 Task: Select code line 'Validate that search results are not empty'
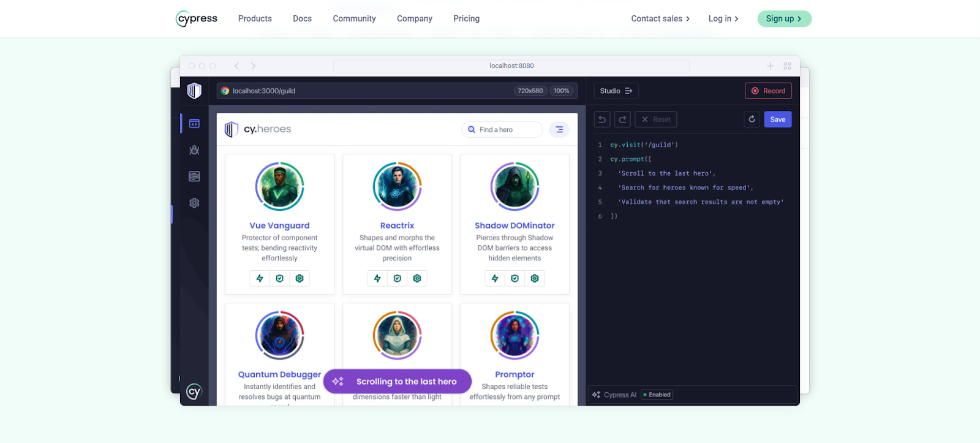(x=701, y=202)
